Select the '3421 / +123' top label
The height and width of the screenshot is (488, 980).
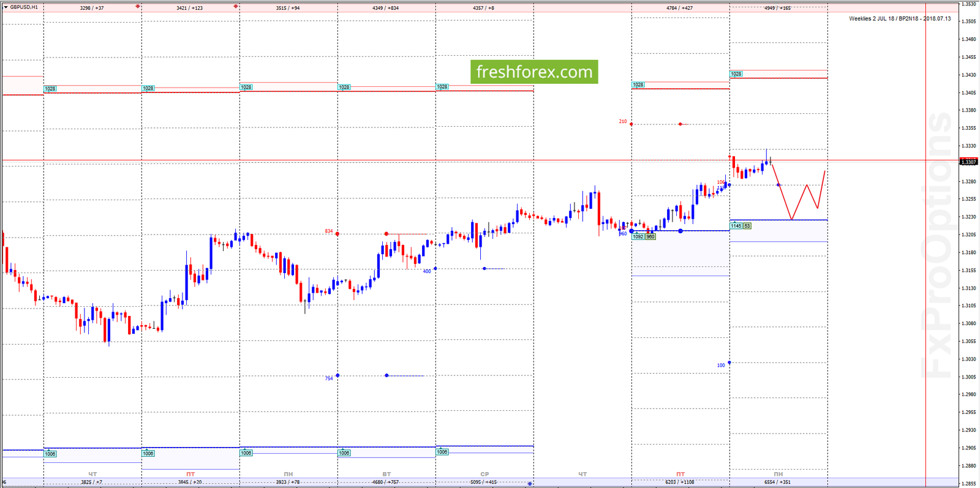pos(189,8)
